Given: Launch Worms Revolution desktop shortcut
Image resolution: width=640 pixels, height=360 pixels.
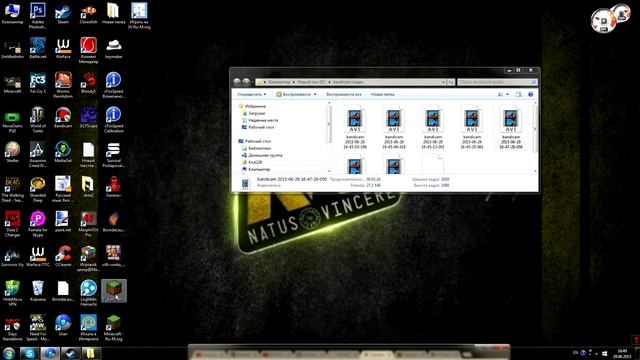Looking at the screenshot, I should click(63, 85).
